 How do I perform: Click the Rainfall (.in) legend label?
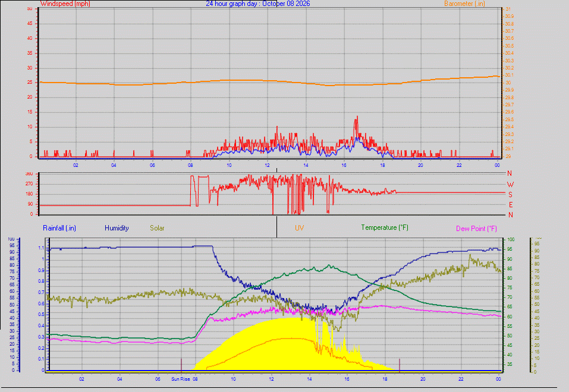coord(59,228)
